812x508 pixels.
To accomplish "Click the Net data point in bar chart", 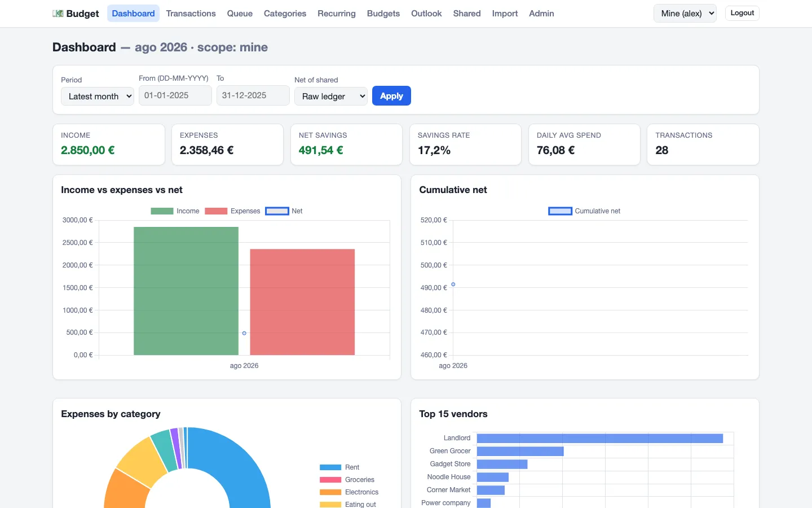I will pyautogui.click(x=244, y=333).
